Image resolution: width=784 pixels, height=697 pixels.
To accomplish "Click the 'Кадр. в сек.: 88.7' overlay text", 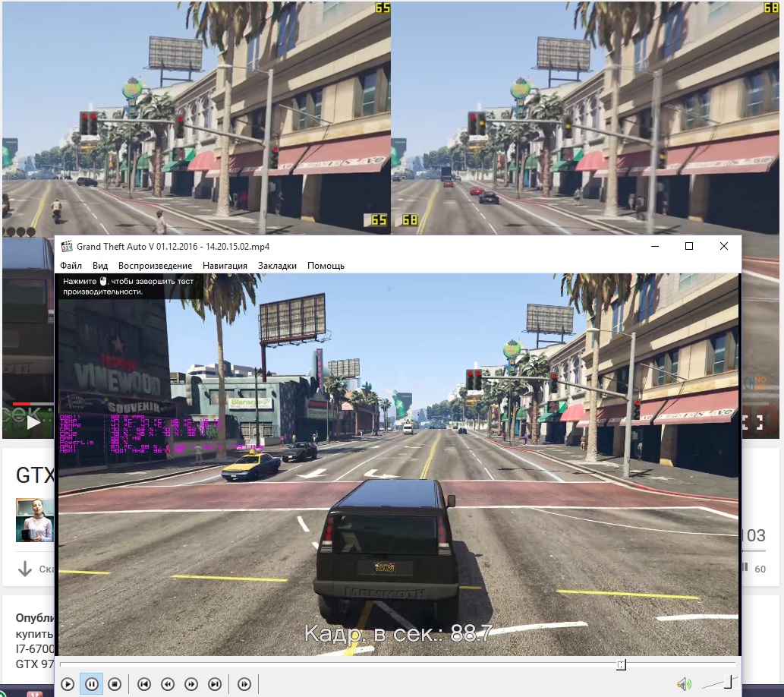I will point(398,633).
